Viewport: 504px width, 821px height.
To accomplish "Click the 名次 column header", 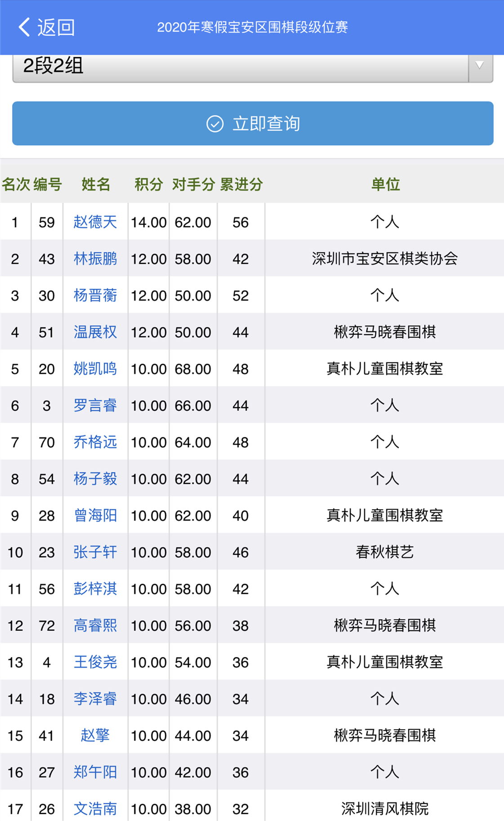I will pyautogui.click(x=16, y=184).
